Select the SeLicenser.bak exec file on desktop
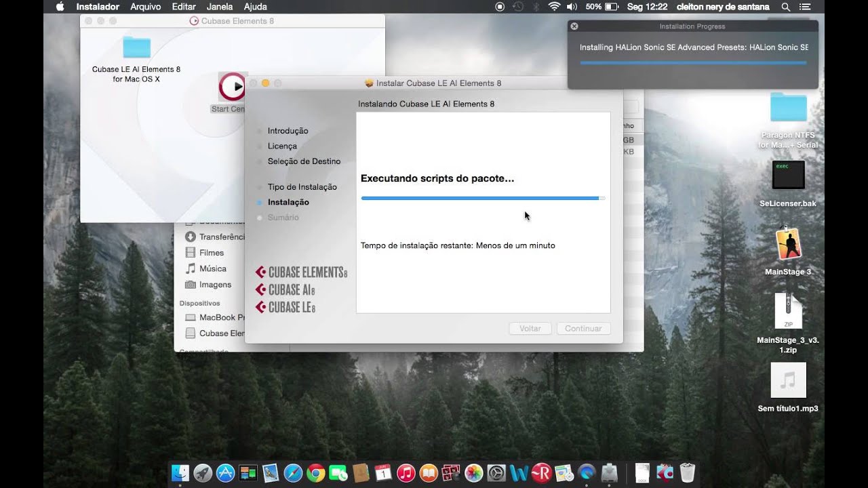This screenshot has width=868, height=488. pos(788,175)
